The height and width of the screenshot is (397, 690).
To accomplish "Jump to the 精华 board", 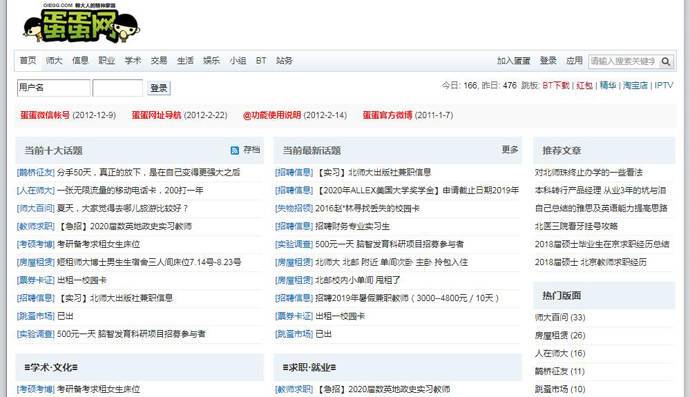I will pyautogui.click(x=608, y=85).
